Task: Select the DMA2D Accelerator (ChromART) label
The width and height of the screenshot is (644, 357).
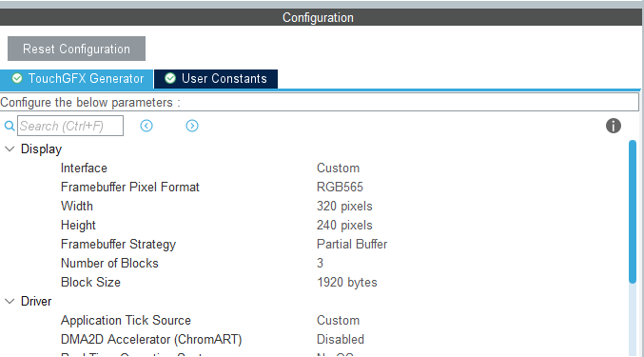Action: click(x=151, y=339)
